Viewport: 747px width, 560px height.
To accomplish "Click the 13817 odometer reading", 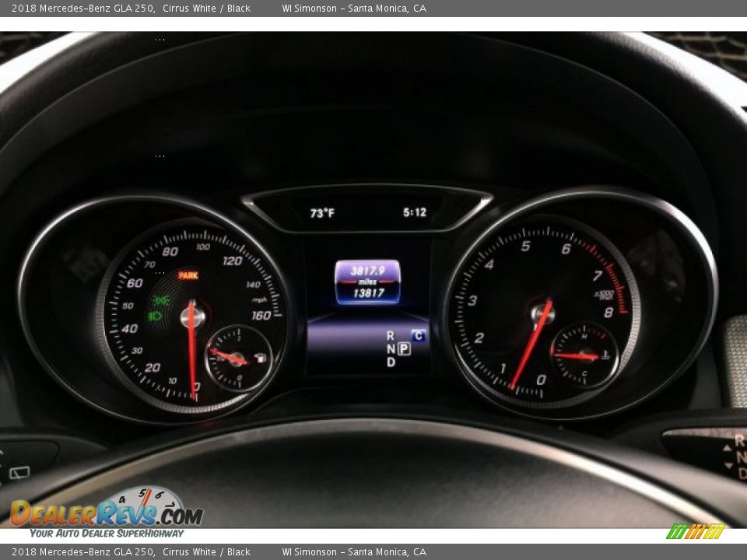I will 368,292.
